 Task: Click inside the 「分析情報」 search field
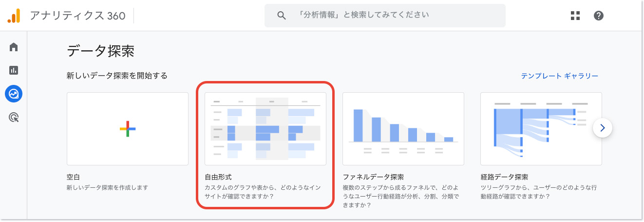(385, 16)
